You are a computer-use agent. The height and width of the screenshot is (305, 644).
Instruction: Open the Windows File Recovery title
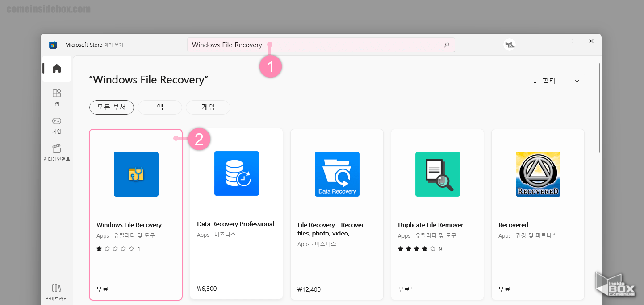pos(129,225)
